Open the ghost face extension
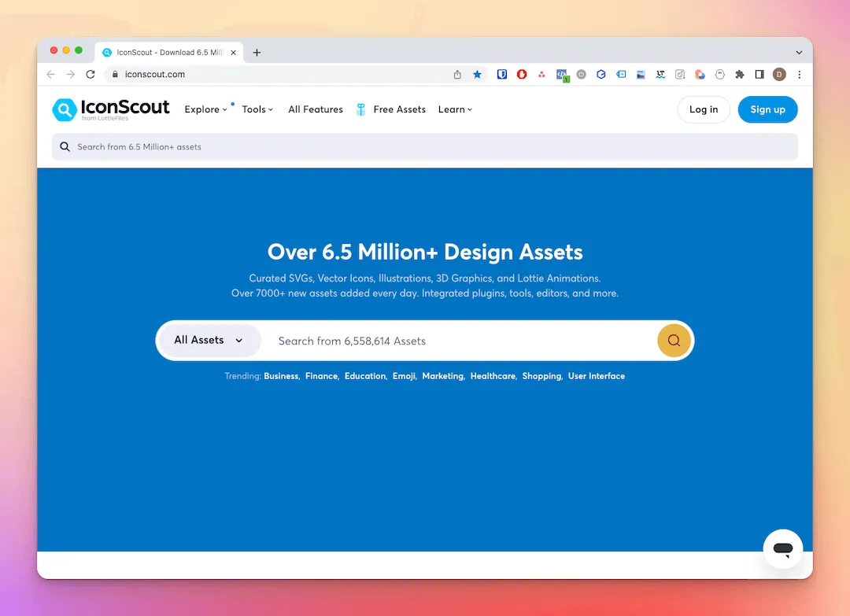This screenshot has height=616, width=850. 720,74
